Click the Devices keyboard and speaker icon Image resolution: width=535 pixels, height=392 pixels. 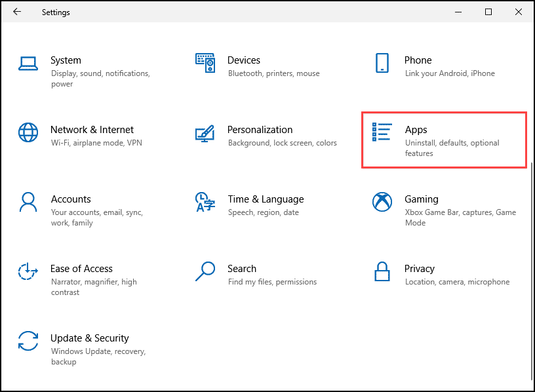pos(205,63)
